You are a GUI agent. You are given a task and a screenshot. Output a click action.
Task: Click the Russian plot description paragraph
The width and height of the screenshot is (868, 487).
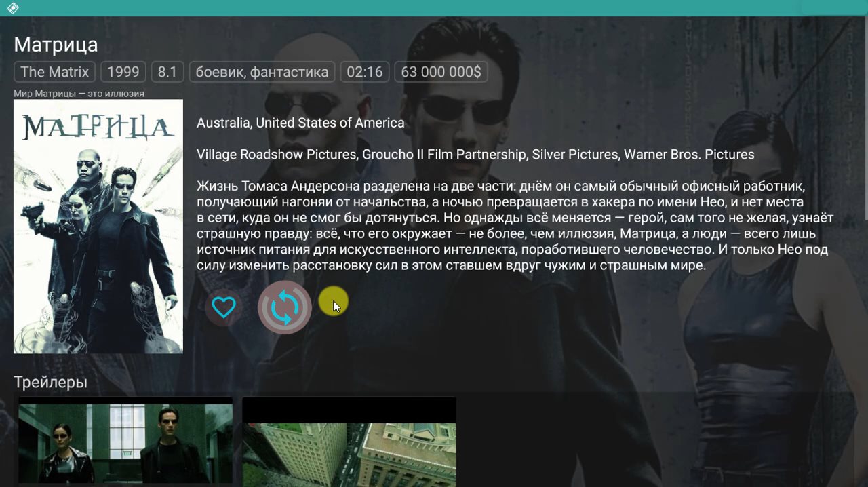pyautogui.click(x=515, y=226)
